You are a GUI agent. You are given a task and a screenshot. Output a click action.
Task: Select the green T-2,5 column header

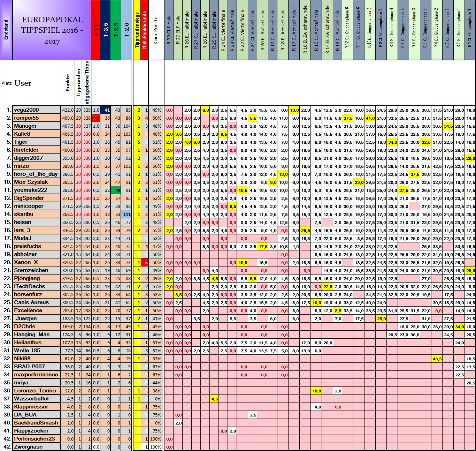pos(116,30)
